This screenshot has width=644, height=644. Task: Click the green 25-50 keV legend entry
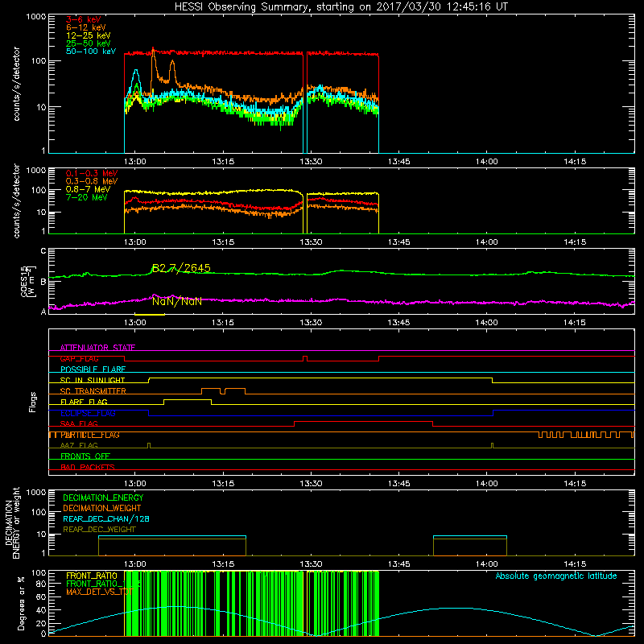(x=89, y=43)
